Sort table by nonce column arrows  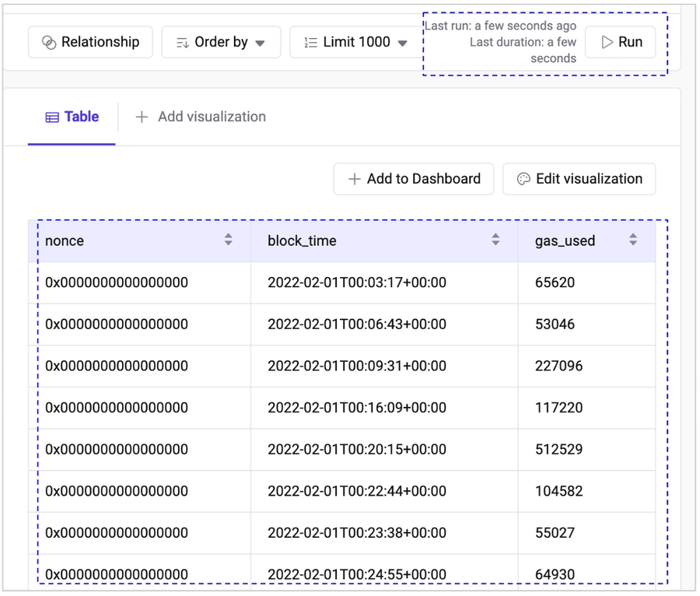228,240
